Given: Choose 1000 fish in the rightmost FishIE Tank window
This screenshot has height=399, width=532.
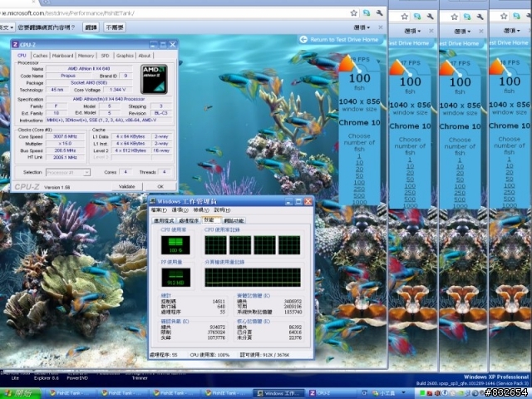Looking at the screenshot, I should coord(510,205).
